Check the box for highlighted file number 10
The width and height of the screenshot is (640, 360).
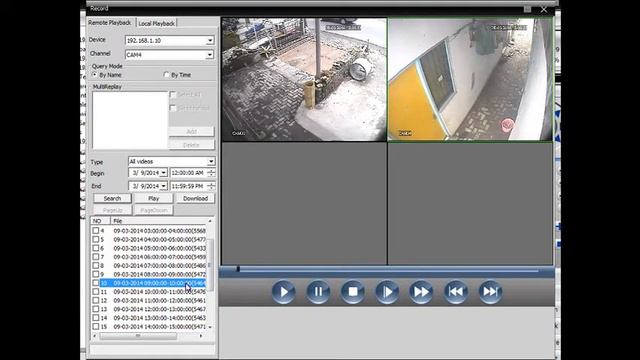(96, 283)
